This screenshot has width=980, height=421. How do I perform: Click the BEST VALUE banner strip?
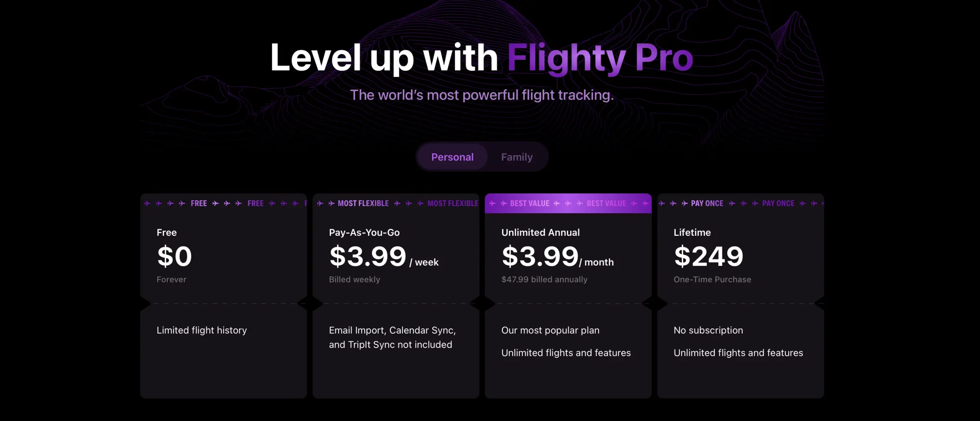[568, 203]
